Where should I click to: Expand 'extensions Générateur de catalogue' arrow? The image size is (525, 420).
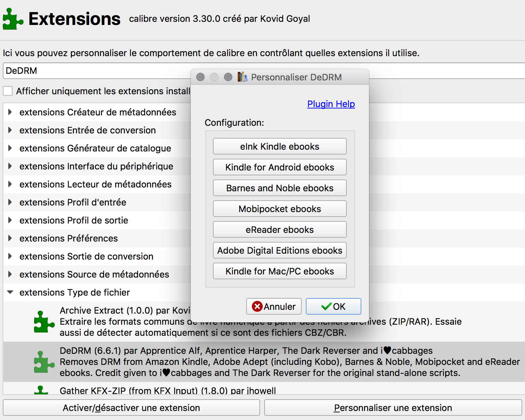pyautogui.click(x=10, y=148)
